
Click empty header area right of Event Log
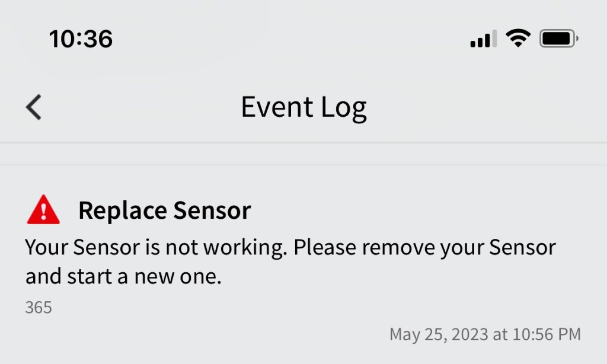coord(486,108)
